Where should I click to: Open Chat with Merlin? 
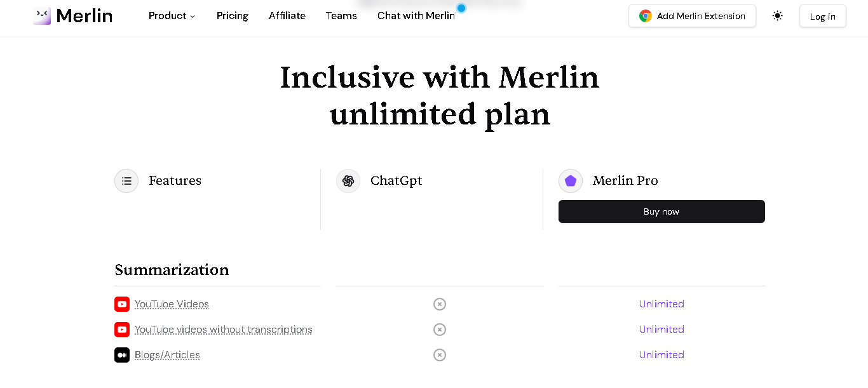[x=416, y=16]
